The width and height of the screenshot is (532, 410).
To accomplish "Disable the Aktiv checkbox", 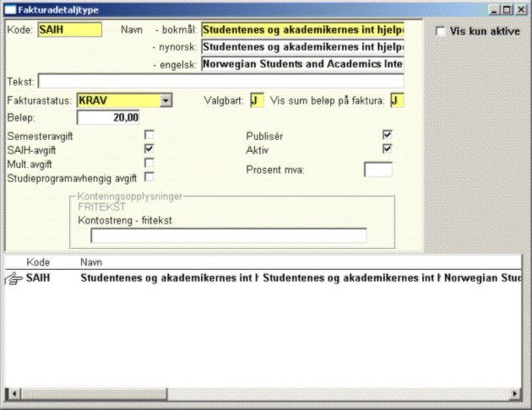I will pos(387,148).
